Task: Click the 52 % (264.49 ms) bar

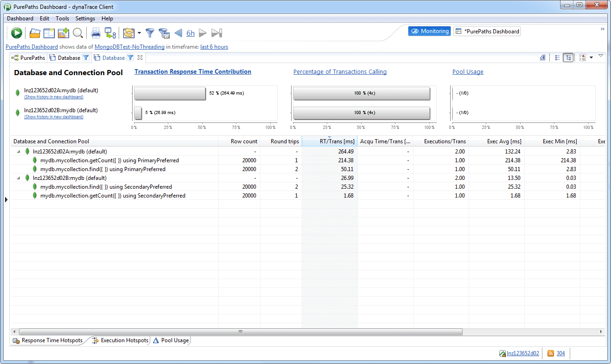Action: click(170, 93)
